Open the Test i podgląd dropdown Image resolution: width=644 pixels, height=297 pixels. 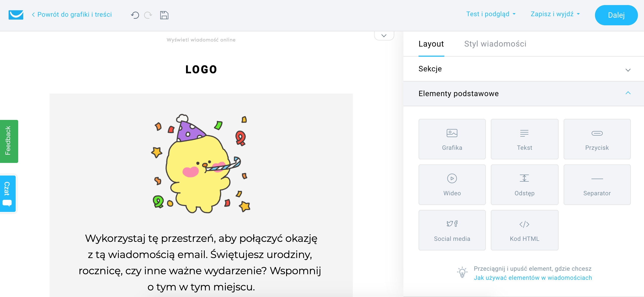pyautogui.click(x=491, y=14)
